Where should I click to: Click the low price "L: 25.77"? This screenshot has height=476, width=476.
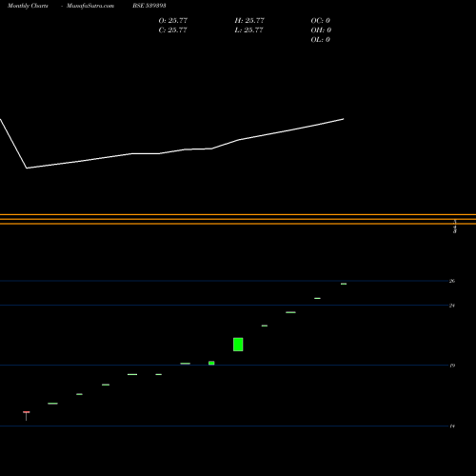(248, 30)
